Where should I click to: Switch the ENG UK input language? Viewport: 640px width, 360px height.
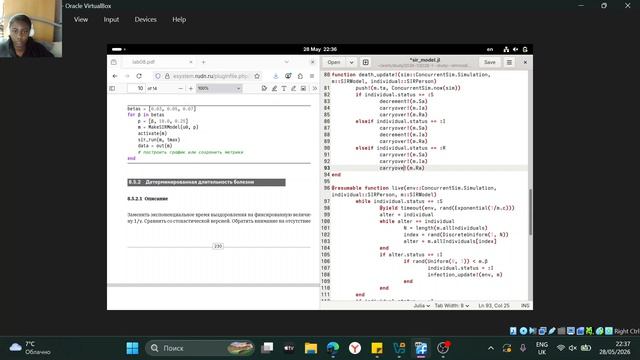[x=542, y=348]
